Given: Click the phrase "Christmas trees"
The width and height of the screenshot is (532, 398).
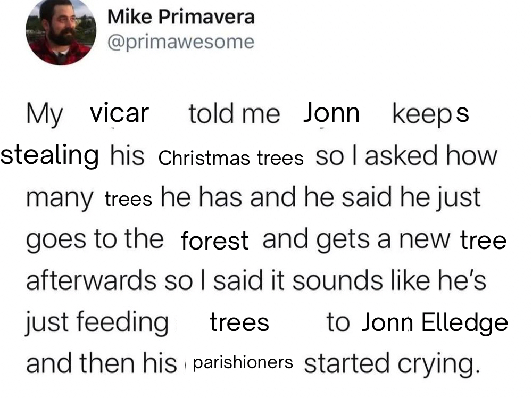Looking at the screenshot, I should (231, 158).
